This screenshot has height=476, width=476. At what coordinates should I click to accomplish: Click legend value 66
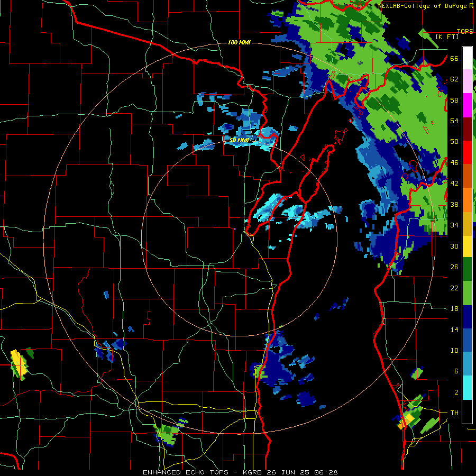pyautogui.click(x=454, y=58)
